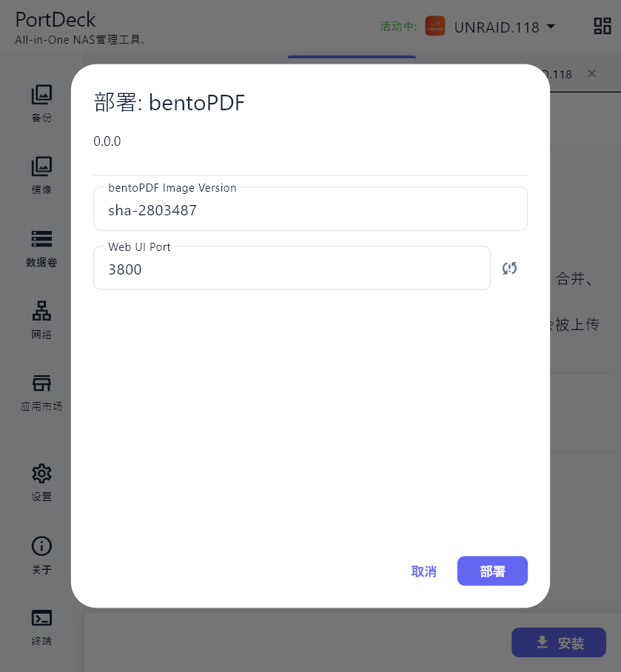Click the 部署 deploy button
This screenshot has width=621, height=672.
coord(492,571)
